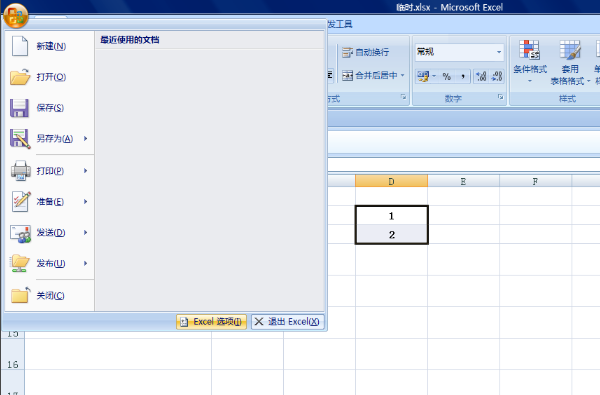Apply percent style format

point(447,77)
